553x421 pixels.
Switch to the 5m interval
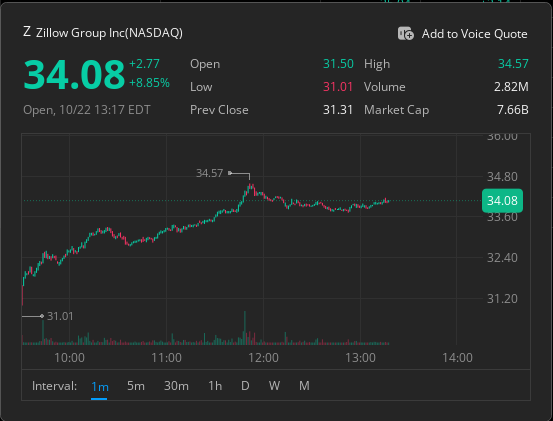(x=136, y=386)
